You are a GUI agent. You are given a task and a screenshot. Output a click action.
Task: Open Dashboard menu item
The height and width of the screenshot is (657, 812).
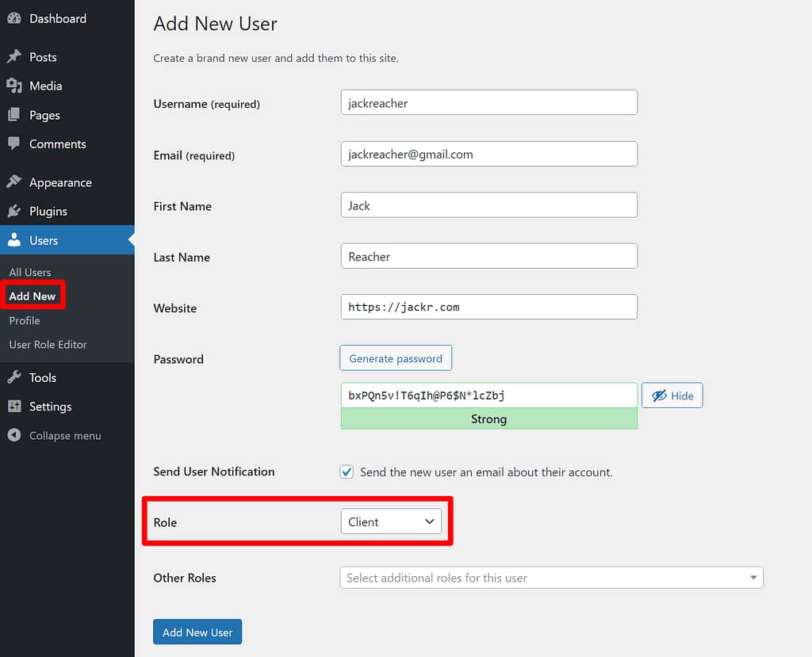67,18
